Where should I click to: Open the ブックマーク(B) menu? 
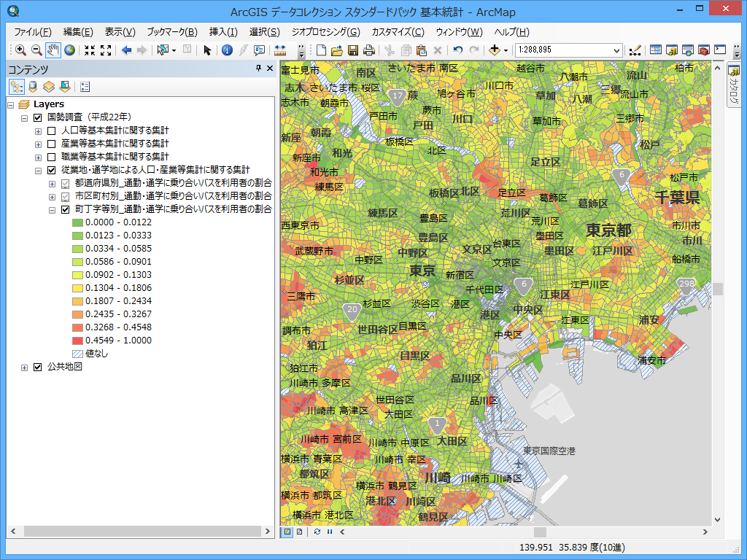click(x=171, y=32)
